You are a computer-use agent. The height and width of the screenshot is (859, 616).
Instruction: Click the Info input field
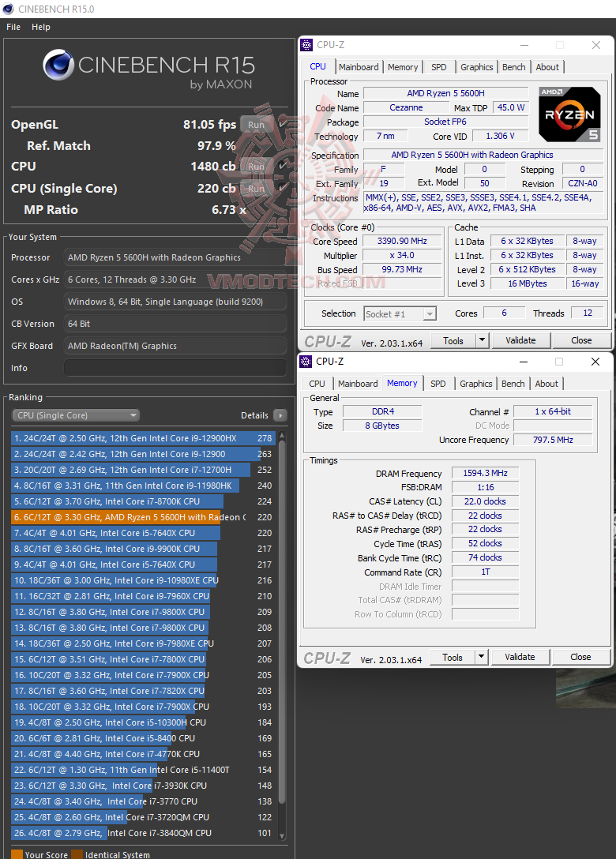point(175,368)
